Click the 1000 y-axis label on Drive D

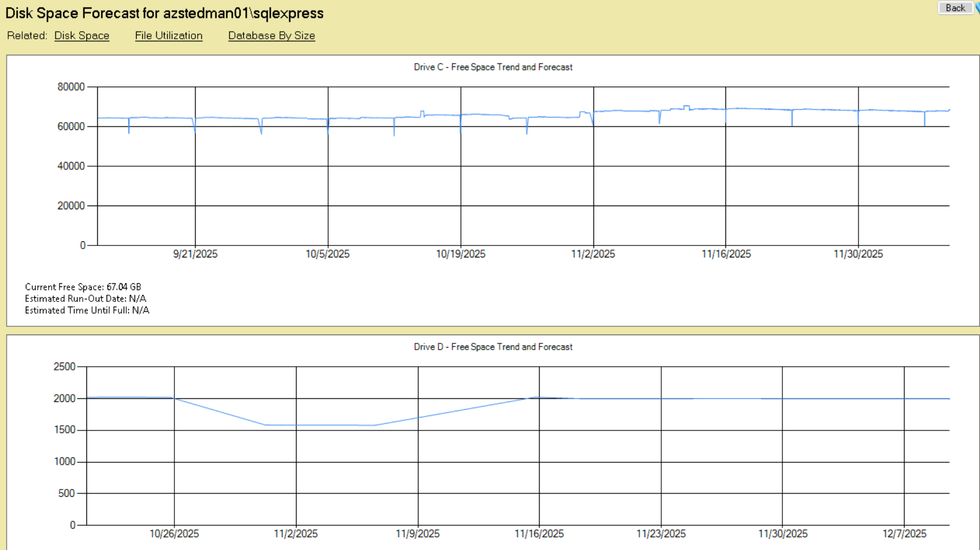(x=65, y=462)
